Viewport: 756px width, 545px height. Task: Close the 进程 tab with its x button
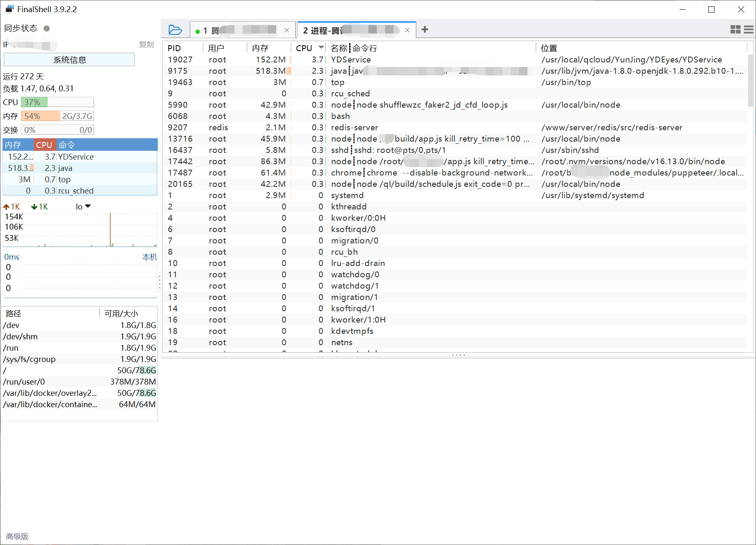(x=407, y=30)
